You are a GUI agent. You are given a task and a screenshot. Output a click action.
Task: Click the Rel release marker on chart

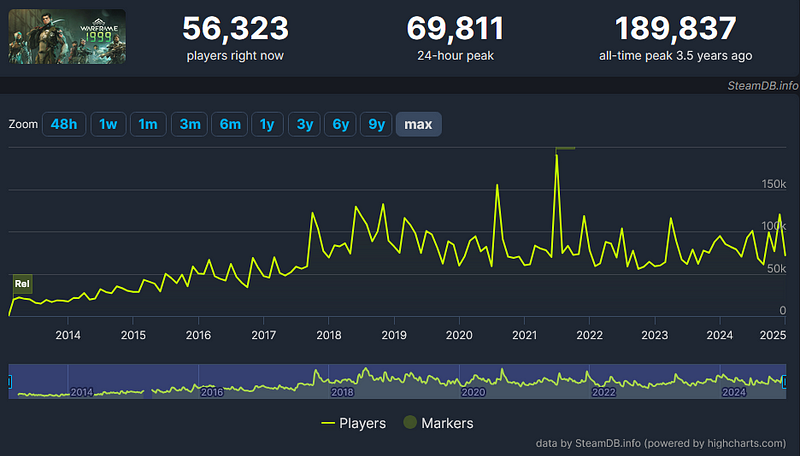[22, 284]
